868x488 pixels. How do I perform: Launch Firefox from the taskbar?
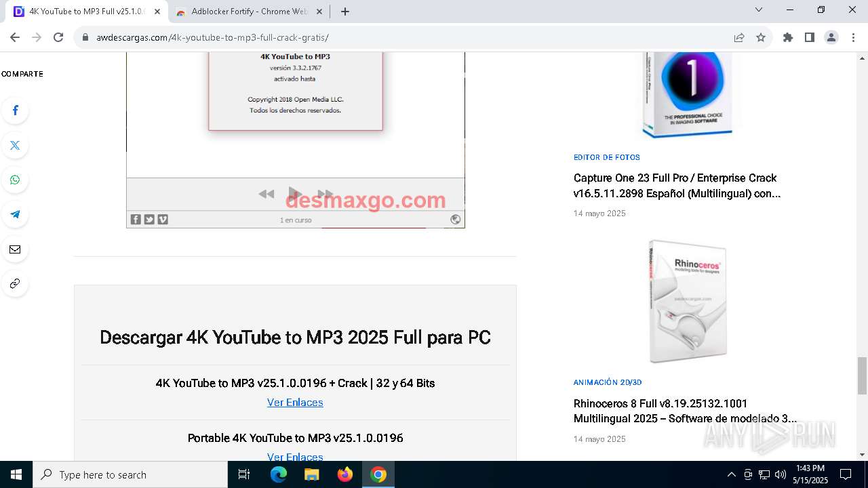coord(345,474)
